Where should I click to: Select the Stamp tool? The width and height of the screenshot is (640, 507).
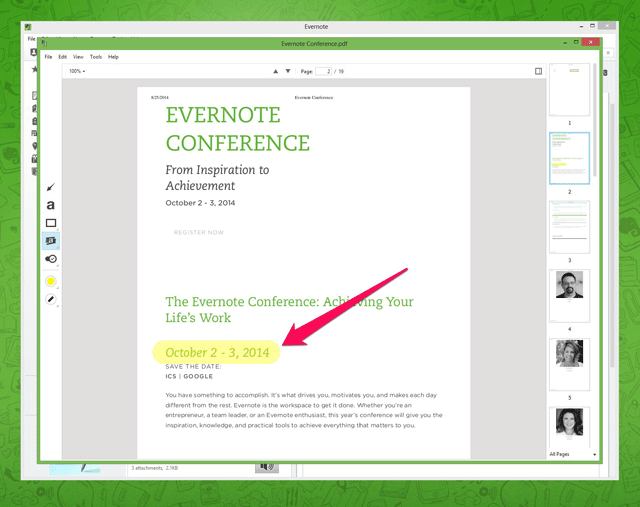tap(51, 259)
